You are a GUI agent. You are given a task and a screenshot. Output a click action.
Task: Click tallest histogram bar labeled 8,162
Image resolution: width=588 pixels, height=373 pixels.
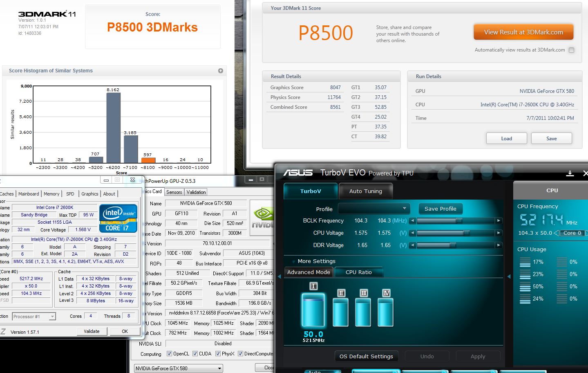point(114,128)
